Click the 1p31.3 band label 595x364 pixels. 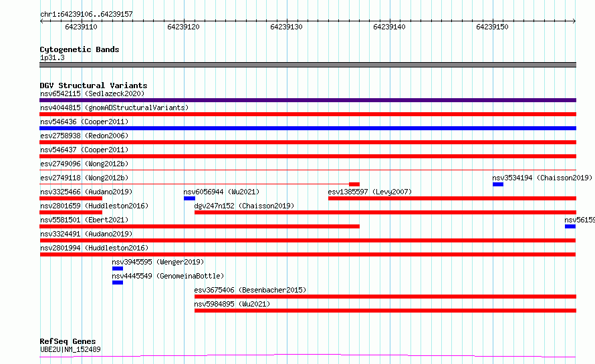tap(52, 57)
